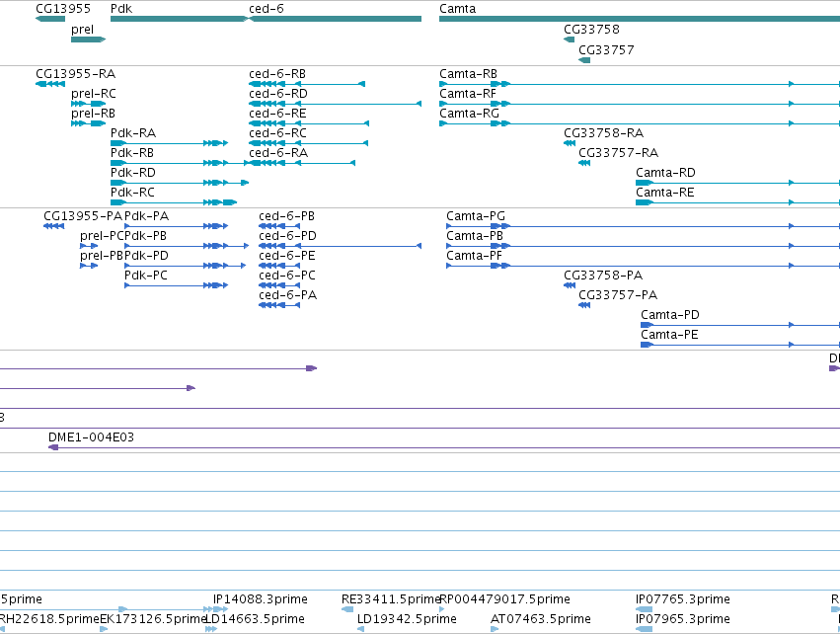Click transcript ced-6-RC
The image size is (840, 634).
[278, 133]
